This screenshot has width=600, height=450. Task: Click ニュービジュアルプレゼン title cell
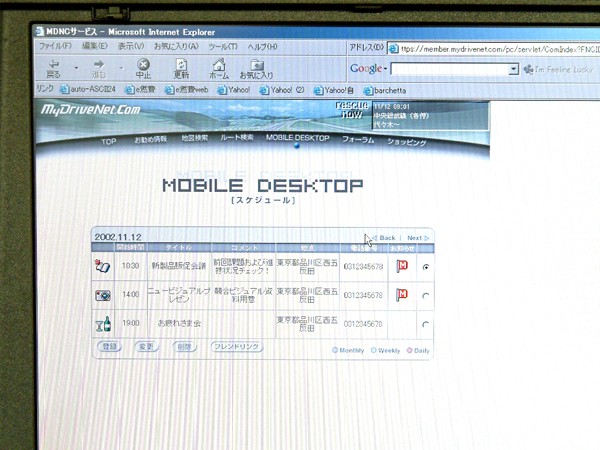click(x=179, y=295)
